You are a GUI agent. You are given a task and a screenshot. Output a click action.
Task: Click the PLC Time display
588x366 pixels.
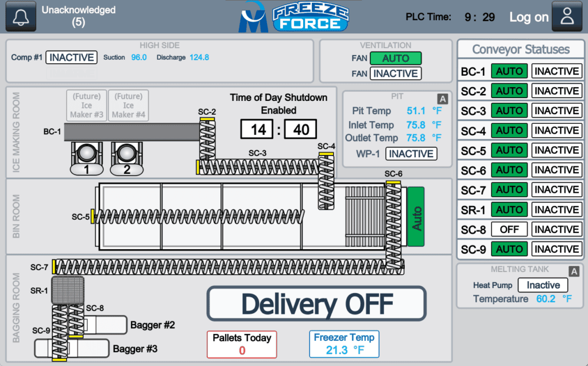(x=450, y=17)
